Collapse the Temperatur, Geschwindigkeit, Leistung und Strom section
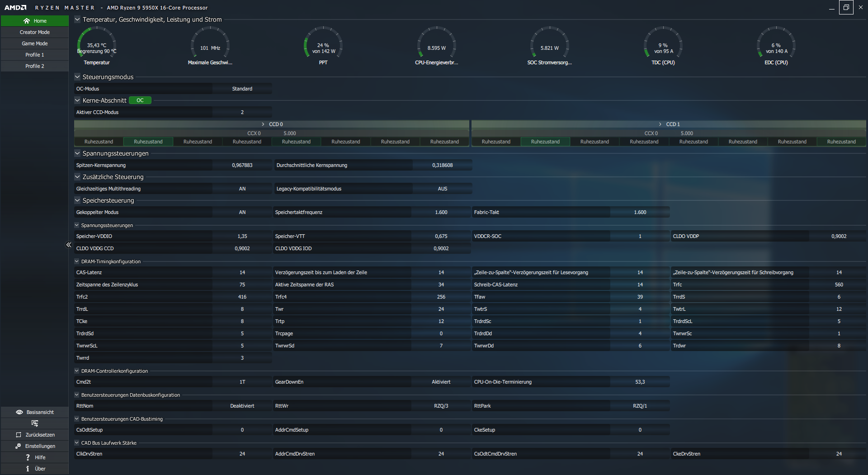868x475 pixels. 77,19
